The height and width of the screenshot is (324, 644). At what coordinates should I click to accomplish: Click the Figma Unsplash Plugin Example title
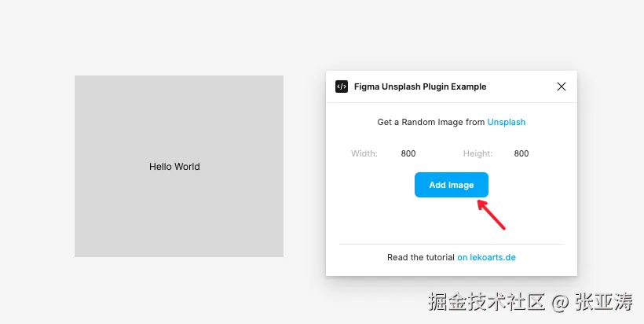[419, 87]
